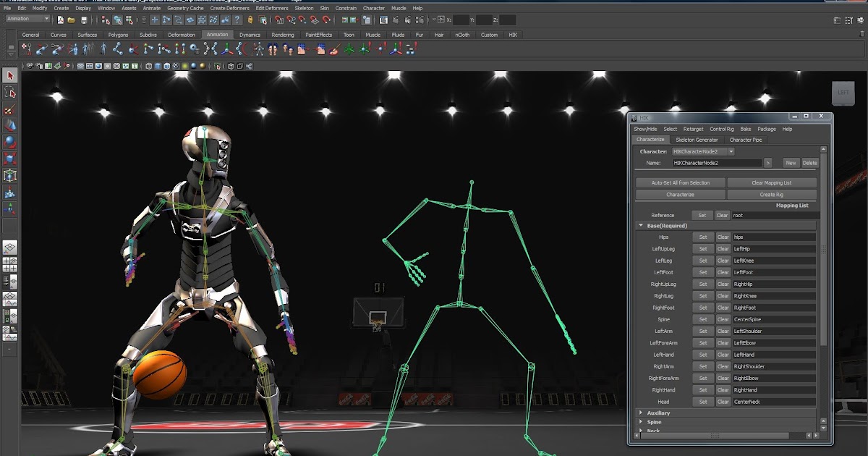
Task: Open the Skeleton menu in main menu bar
Action: coord(304,8)
